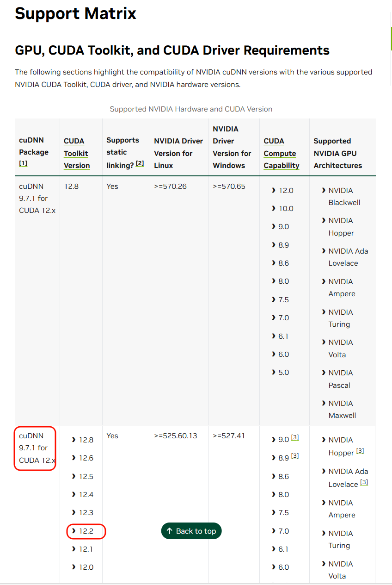Screen dimensions: 392x585
Task: Click the chevron next to NVIDIA Maxwell
Action: (x=324, y=403)
